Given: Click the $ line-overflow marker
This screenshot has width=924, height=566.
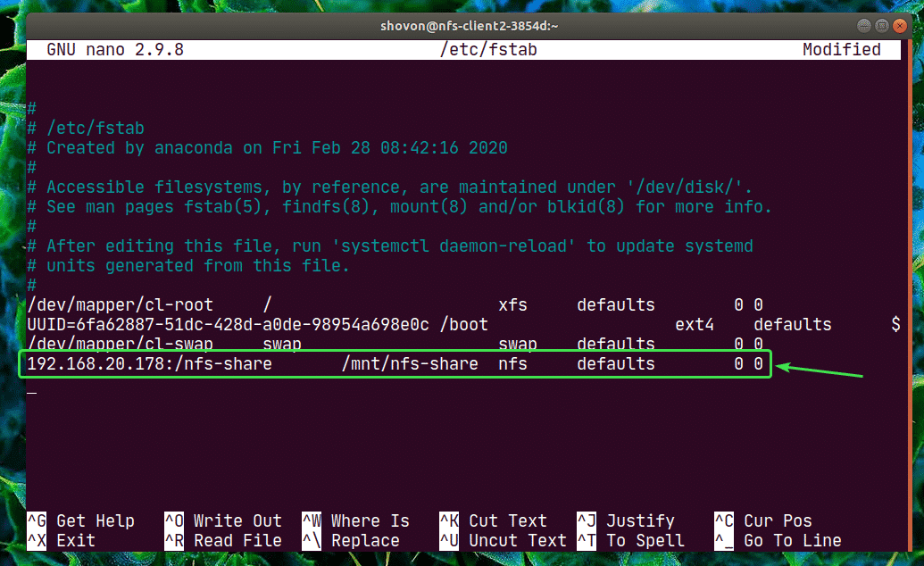Looking at the screenshot, I should click(895, 324).
